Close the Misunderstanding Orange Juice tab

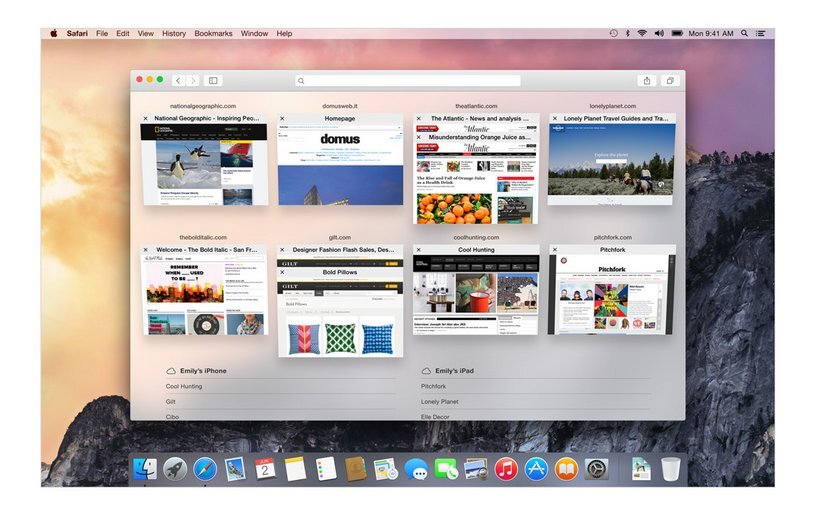pos(419,137)
